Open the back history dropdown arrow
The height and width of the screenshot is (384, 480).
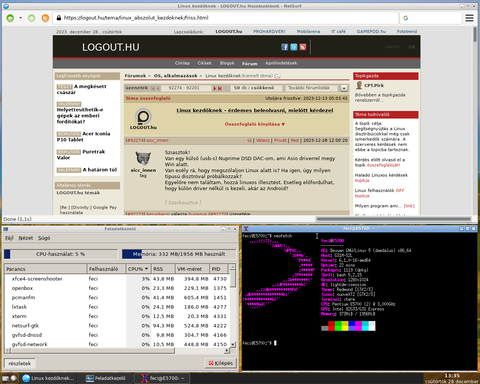[21, 18]
